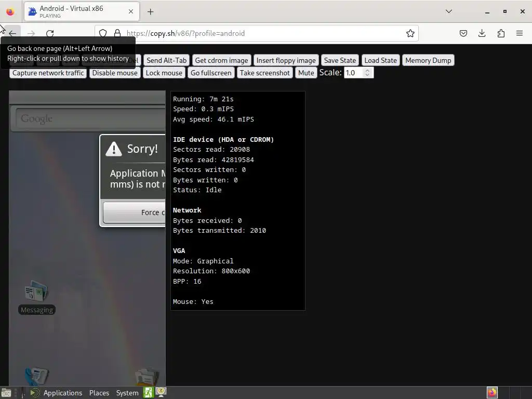
Task: Click the 'Sectors read: 20908' text
Action: tap(211, 150)
